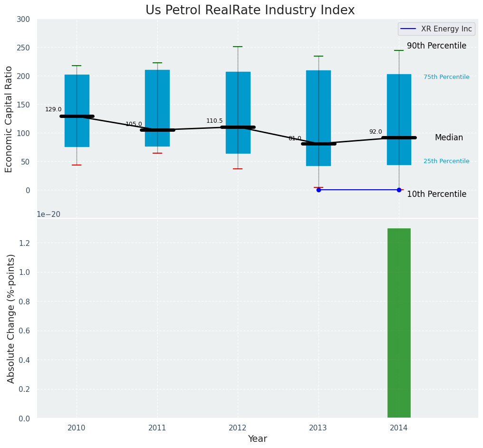Image resolution: width=483 pixels, height=448 pixels.
Task: Click the Median annotation on the right
Action: point(449,137)
